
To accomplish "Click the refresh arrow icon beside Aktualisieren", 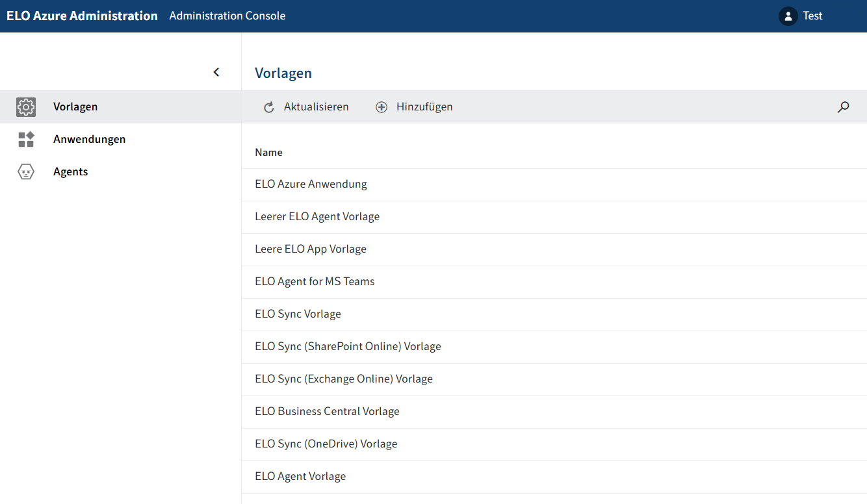I will tap(269, 107).
